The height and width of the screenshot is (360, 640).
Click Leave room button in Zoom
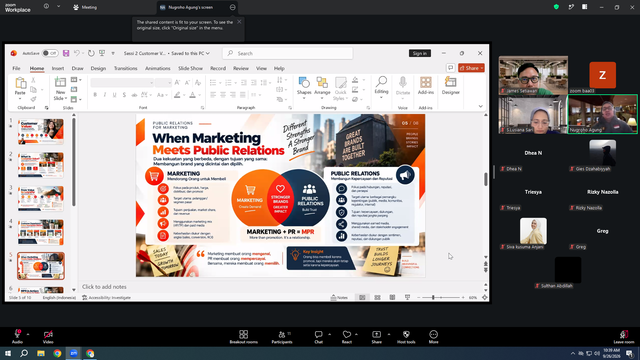point(624,336)
